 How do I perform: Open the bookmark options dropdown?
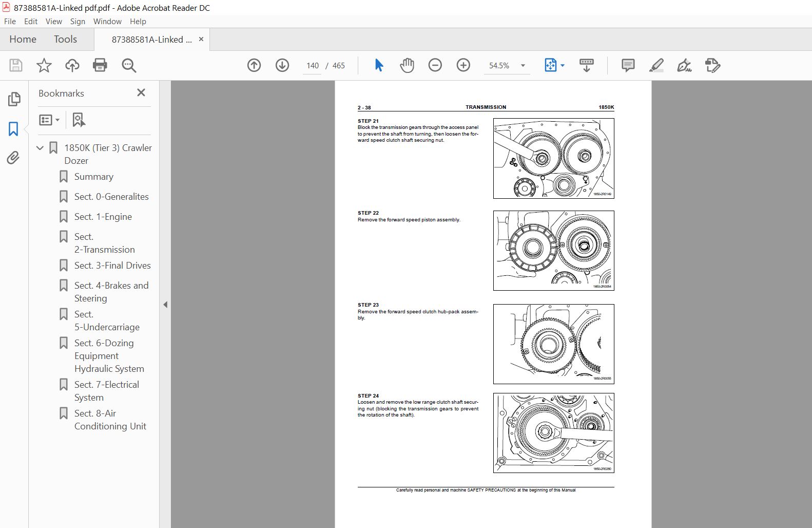point(49,120)
